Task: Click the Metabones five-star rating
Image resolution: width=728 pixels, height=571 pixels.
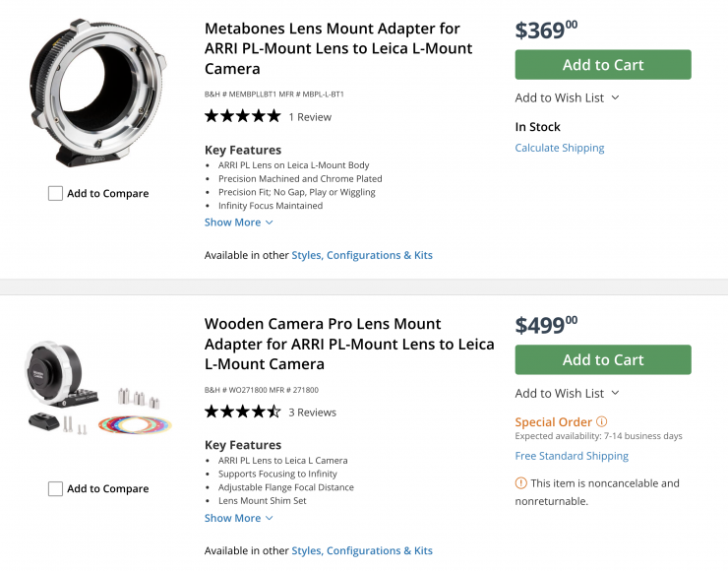Action: [242, 116]
